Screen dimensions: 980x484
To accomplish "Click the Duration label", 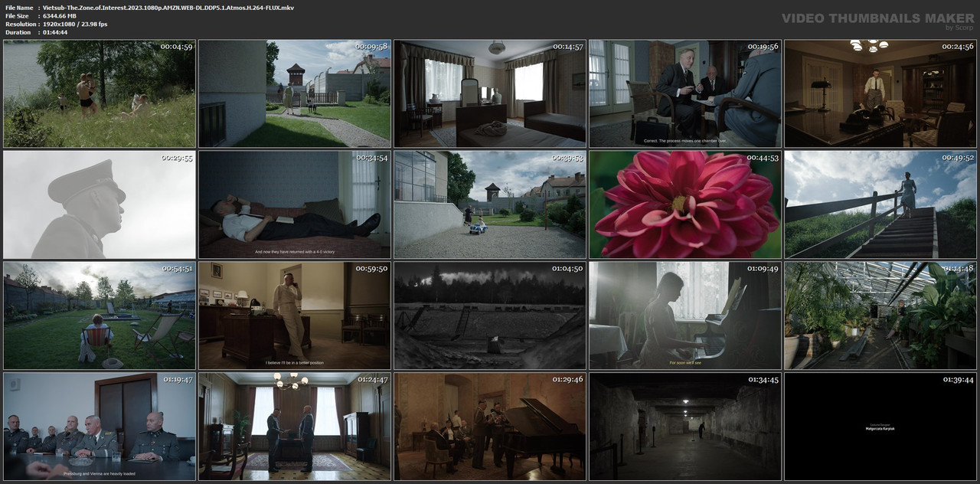I will click(18, 33).
